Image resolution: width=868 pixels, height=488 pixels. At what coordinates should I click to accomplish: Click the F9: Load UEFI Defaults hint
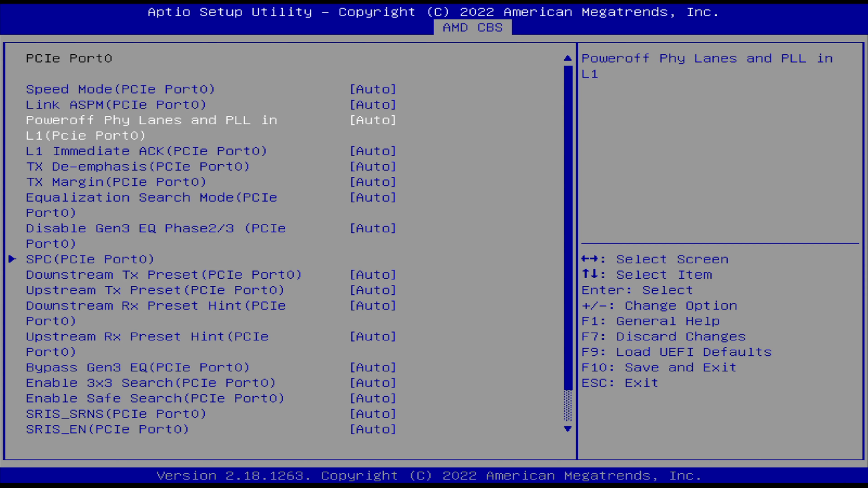(x=677, y=352)
